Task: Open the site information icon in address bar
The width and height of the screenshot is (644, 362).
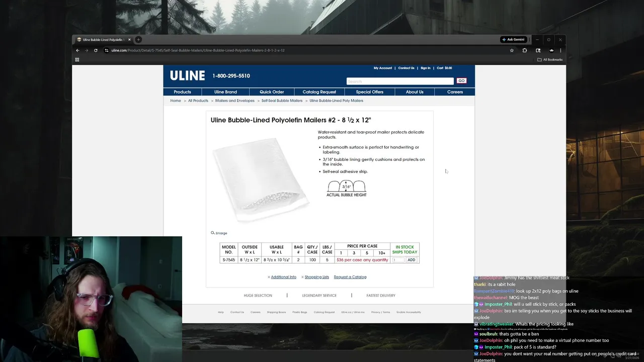Action: (106, 50)
